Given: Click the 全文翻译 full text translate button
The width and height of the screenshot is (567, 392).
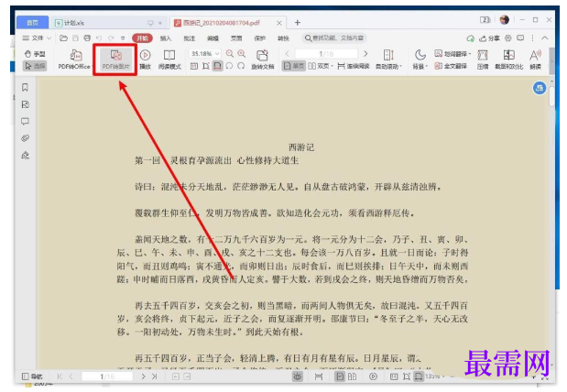Looking at the screenshot, I should [451, 66].
